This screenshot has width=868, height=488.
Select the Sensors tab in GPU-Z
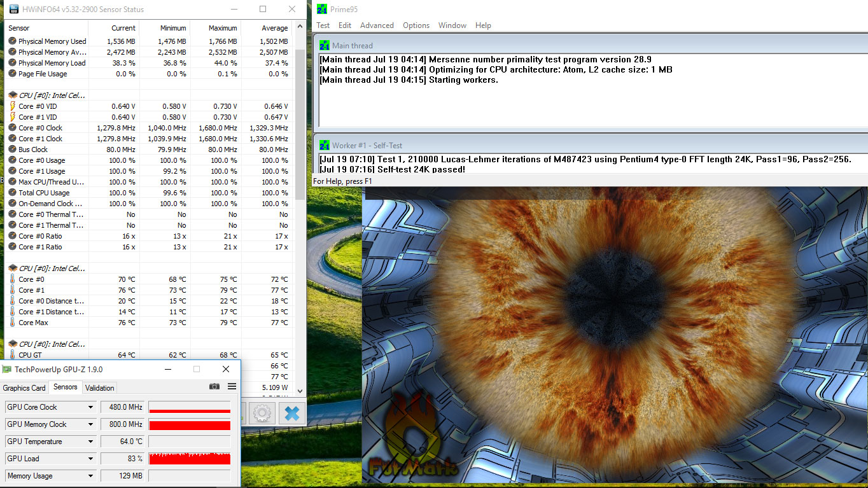[x=66, y=387]
